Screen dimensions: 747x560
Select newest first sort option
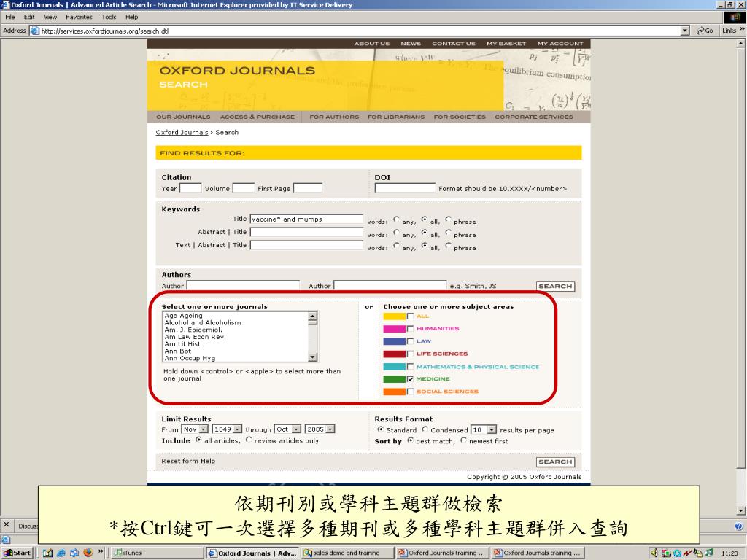click(x=463, y=440)
